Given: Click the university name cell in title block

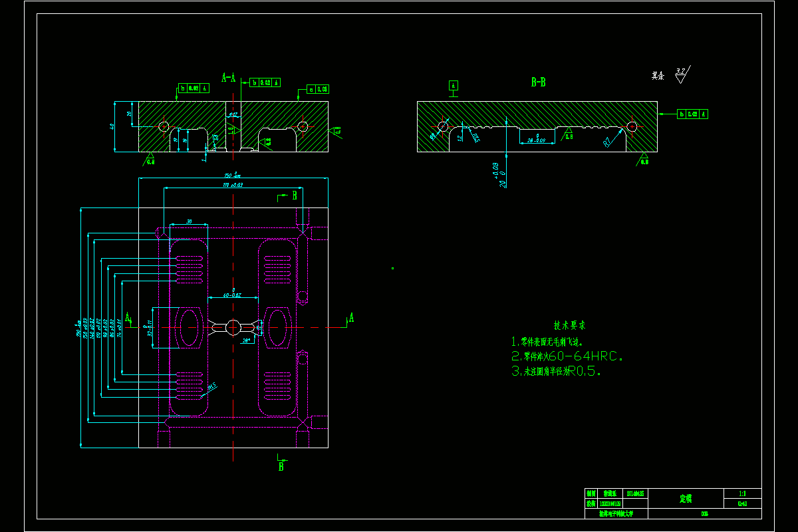Looking at the screenshot, I should coord(616,513).
